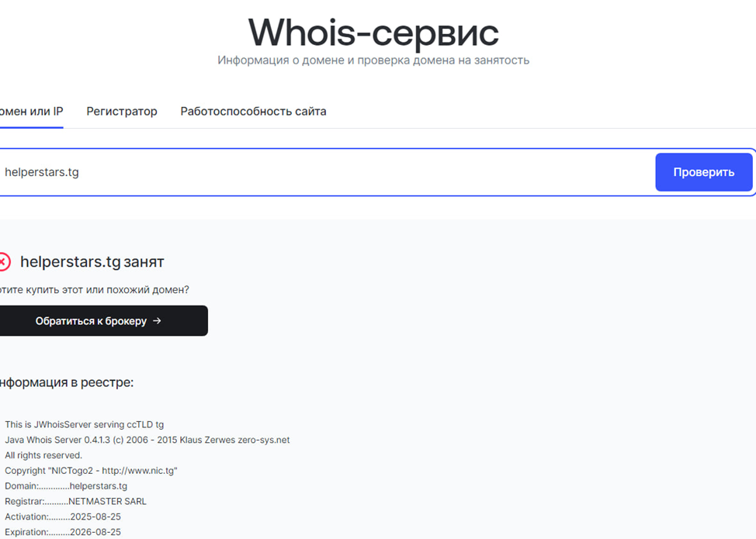Viewport: 756px width, 539px height.
Task: Click the question about buying this domain
Action: click(x=95, y=290)
